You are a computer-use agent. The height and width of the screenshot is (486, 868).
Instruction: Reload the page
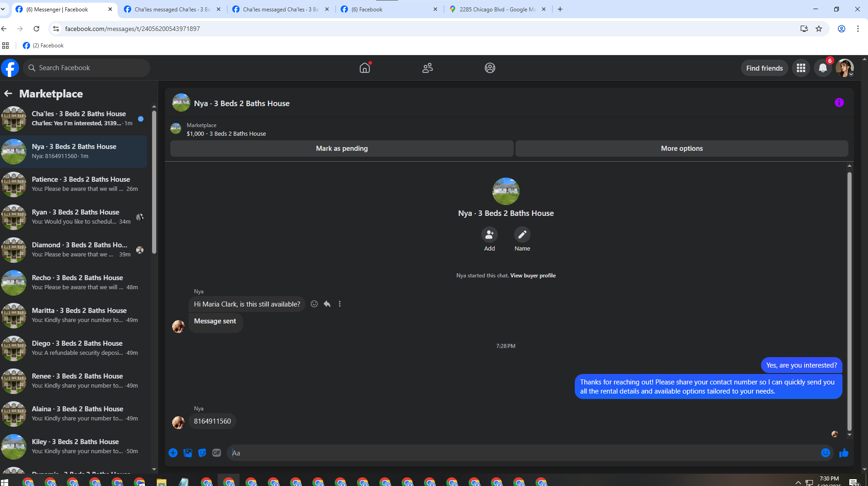[36, 29]
